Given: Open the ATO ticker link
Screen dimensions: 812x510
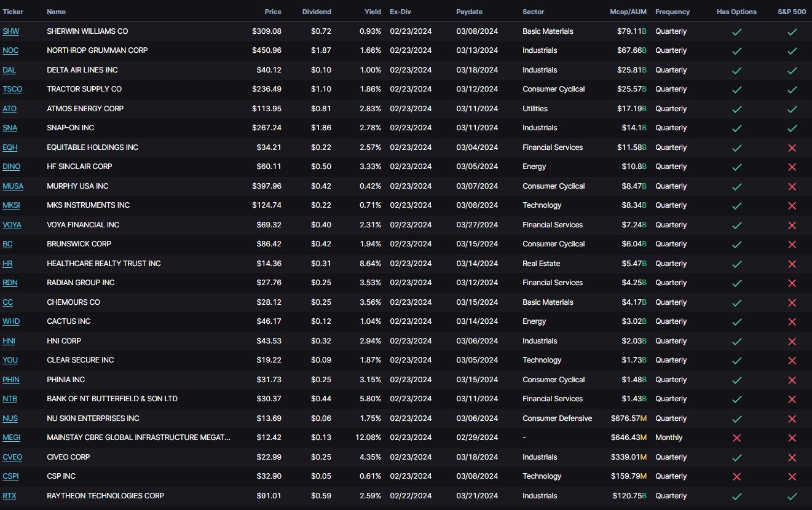Looking at the screenshot, I should (x=10, y=109).
